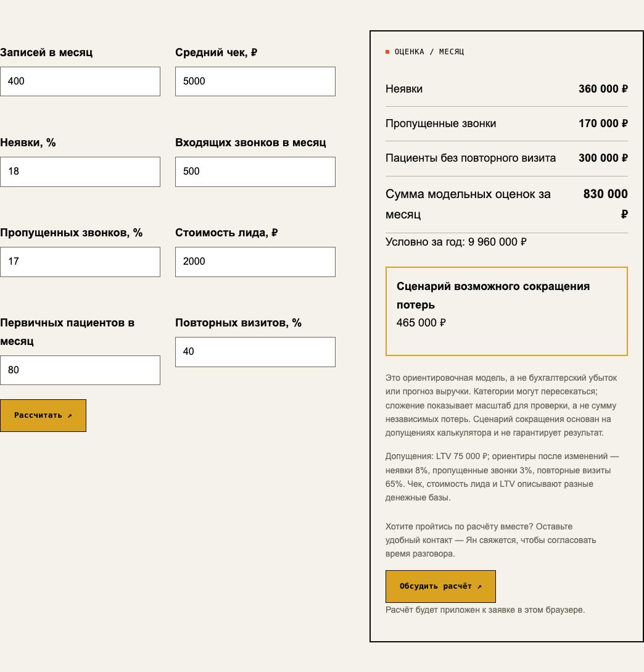
Task: Select the Средний чек input field
Action: [x=255, y=81]
